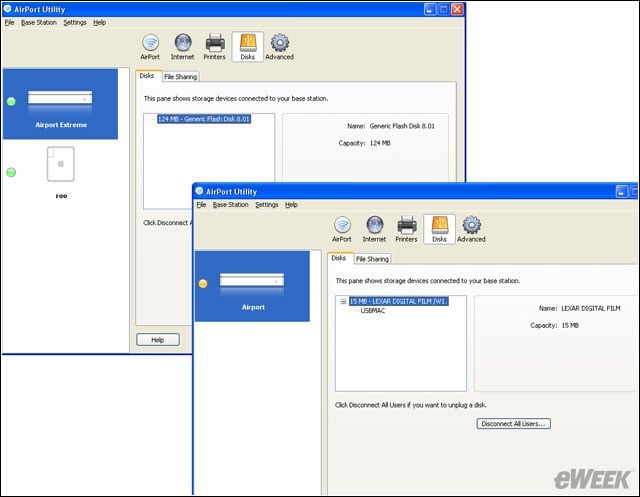The width and height of the screenshot is (640, 497).
Task: Select '124 MB - Generic Flash Disk 8.01' entry
Action: pos(204,119)
